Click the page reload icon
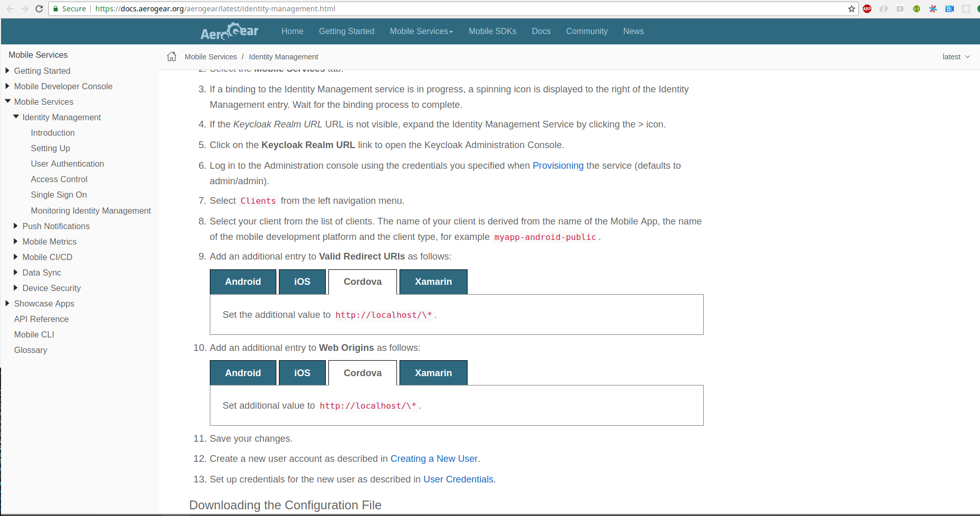 tap(39, 8)
